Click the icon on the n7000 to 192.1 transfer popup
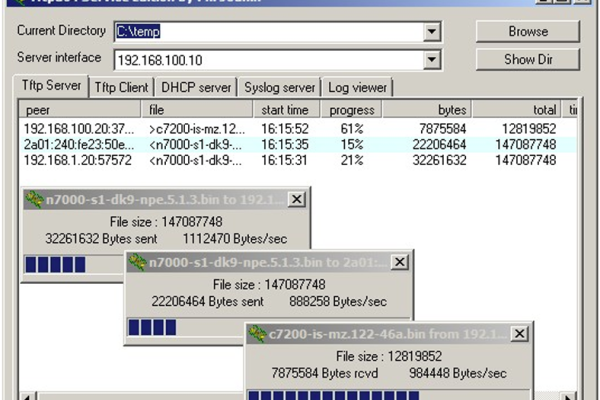Screen dimensions: 600x400 point(35,199)
